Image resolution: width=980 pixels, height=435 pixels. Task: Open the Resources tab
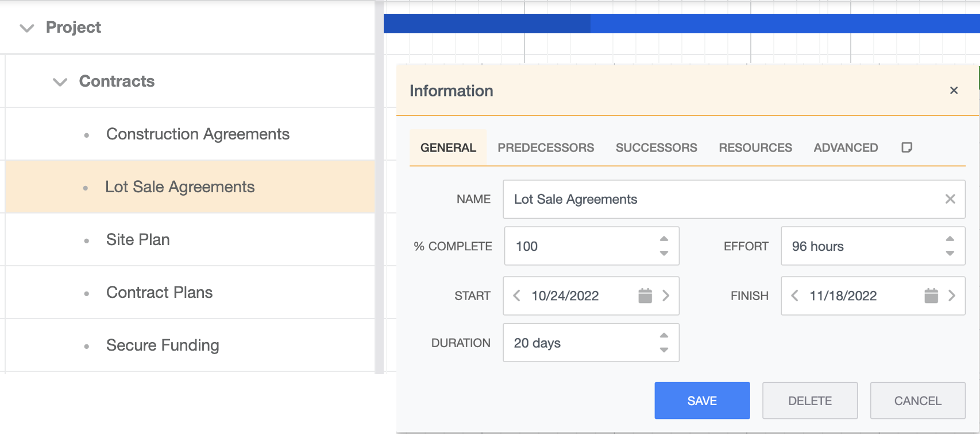[755, 147]
